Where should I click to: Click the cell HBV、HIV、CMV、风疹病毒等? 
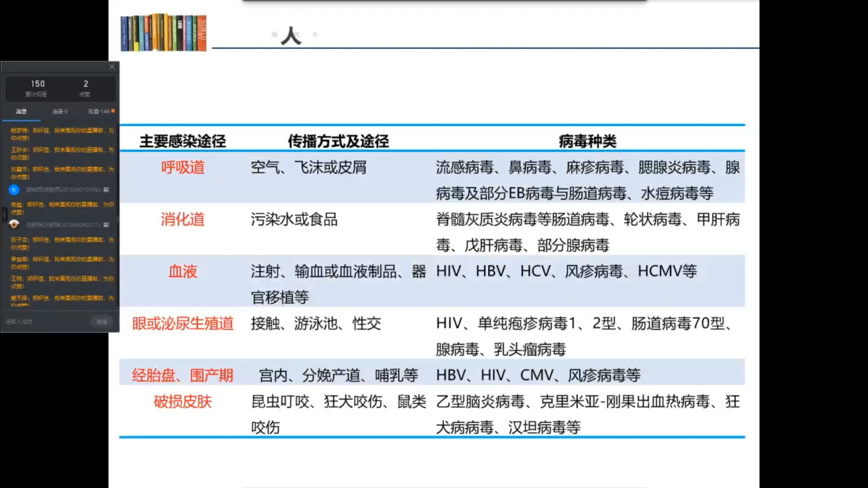point(538,375)
